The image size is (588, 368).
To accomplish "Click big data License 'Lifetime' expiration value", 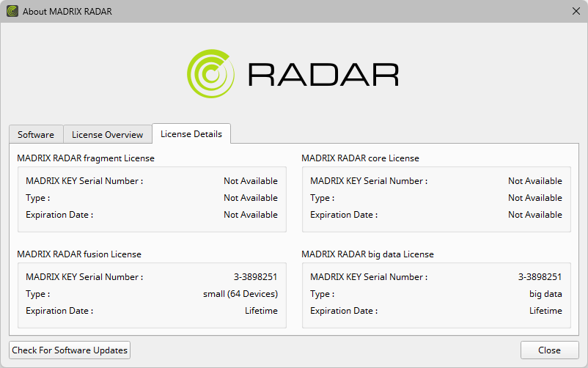I will (x=545, y=311).
